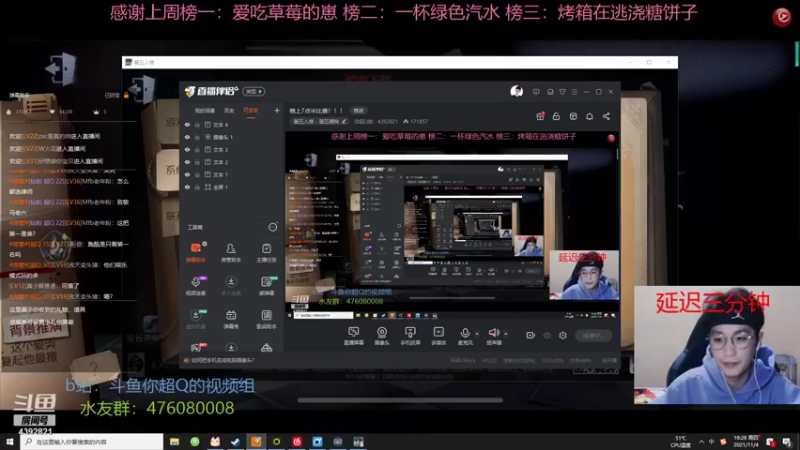
Task: Open the streamer avatar profile
Action: click(516, 91)
